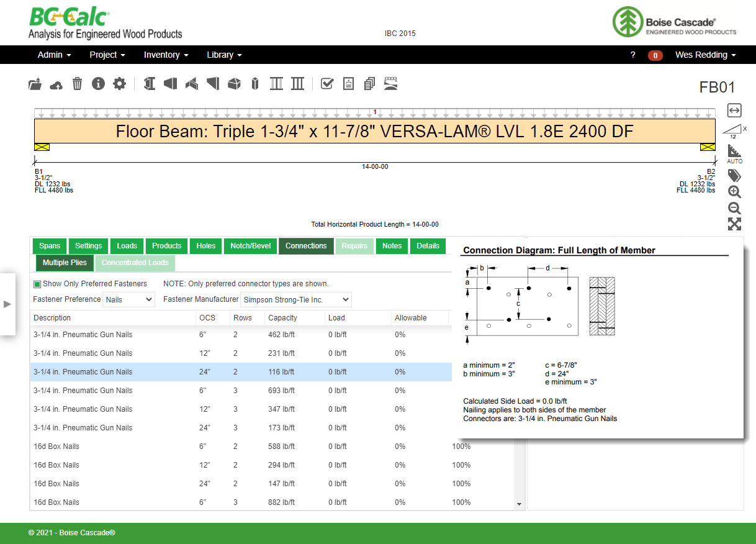Open the Wes Redding user menu

[x=705, y=55]
